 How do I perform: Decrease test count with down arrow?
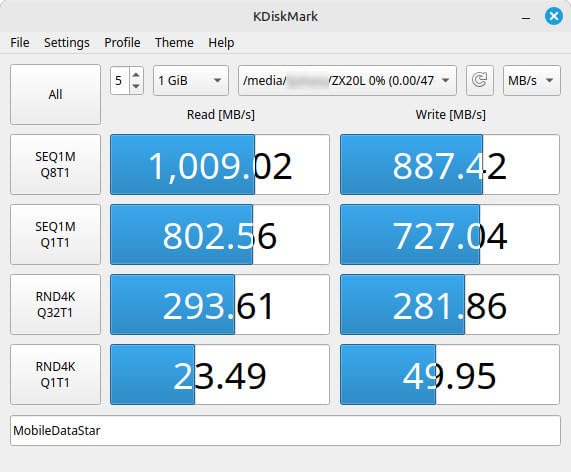point(136,86)
